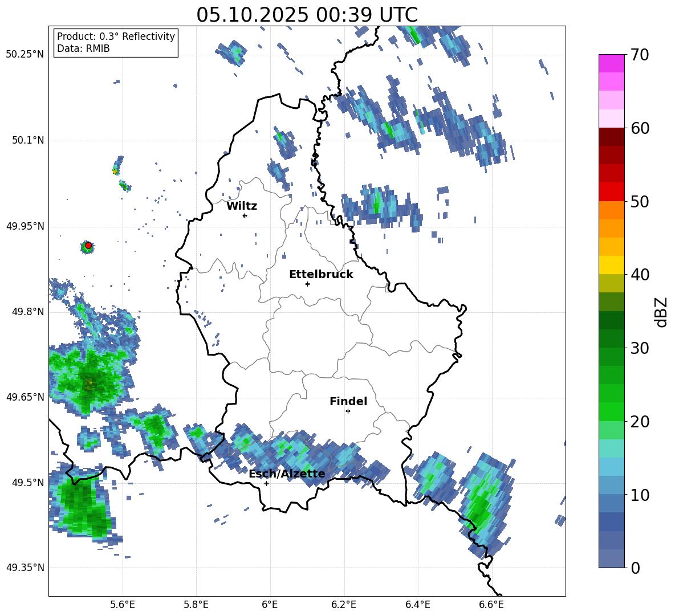Image resolution: width=675 pixels, height=616 pixels.
Task: Click the Wiltz city label
Action: (242, 206)
